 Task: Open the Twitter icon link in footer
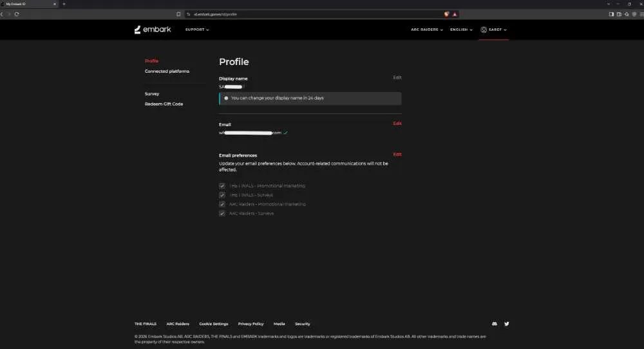pos(506,323)
